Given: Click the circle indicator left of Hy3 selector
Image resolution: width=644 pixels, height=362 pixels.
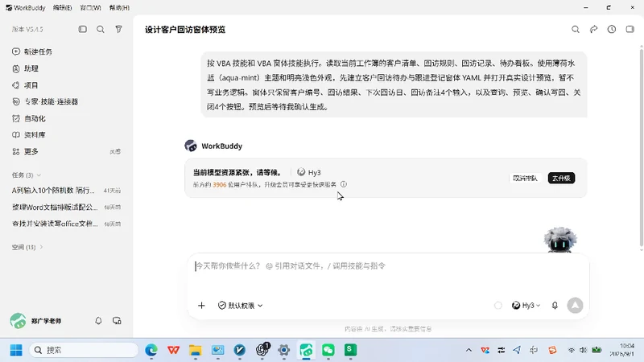Looking at the screenshot, I should (498, 306).
